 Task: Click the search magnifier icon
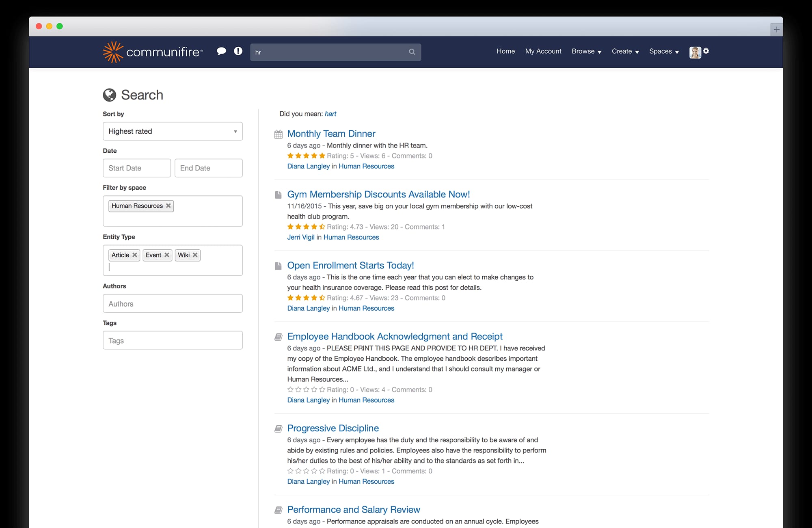pyautogui.click(x=412, y=52)
